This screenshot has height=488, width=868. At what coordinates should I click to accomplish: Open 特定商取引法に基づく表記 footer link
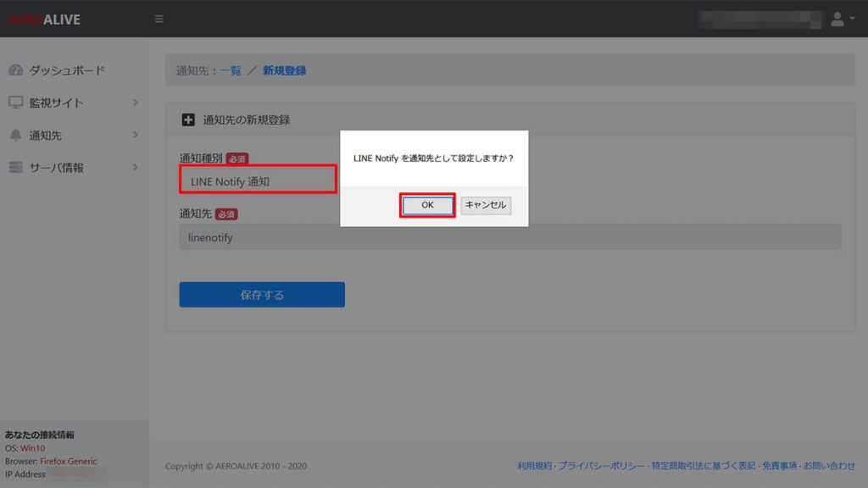703,466
